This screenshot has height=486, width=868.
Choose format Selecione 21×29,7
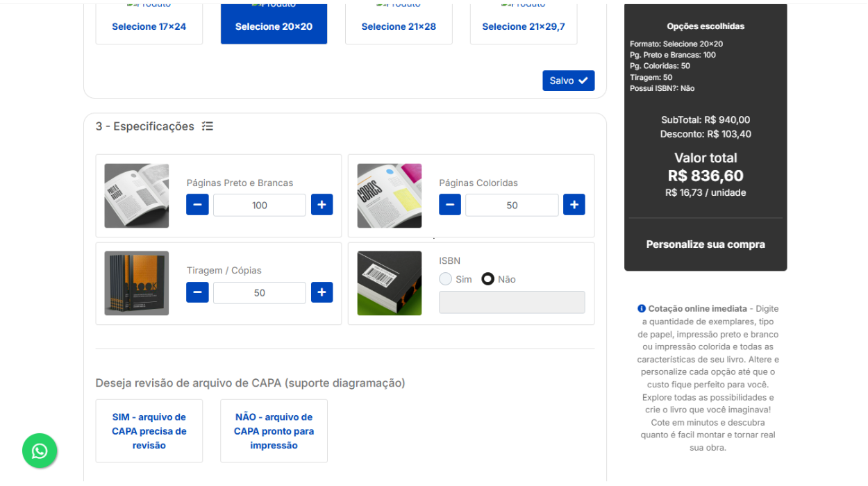pyautogui.click(x=524, y=26)
